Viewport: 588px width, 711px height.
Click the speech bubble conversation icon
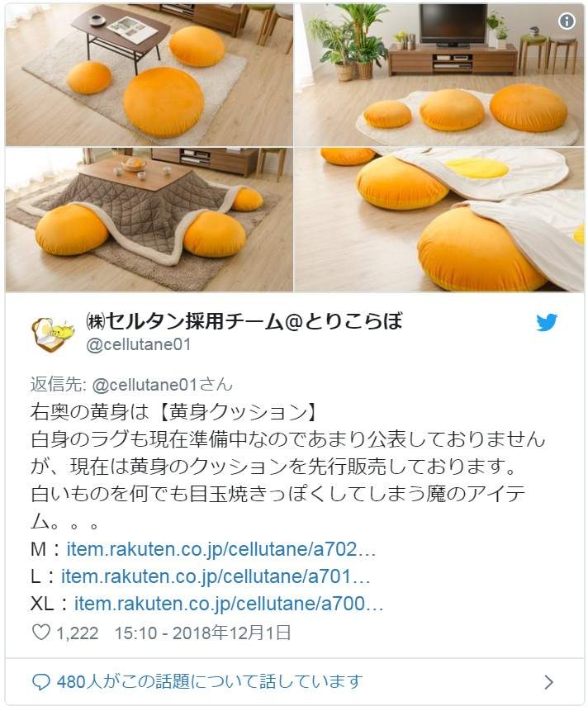[41, 681]
